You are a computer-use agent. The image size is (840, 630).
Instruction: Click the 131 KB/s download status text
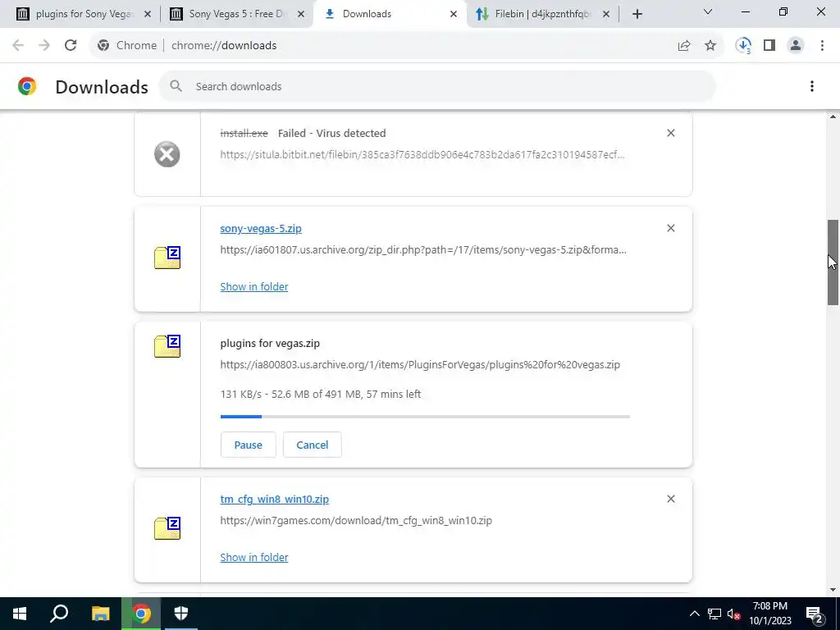pos(321,394)
